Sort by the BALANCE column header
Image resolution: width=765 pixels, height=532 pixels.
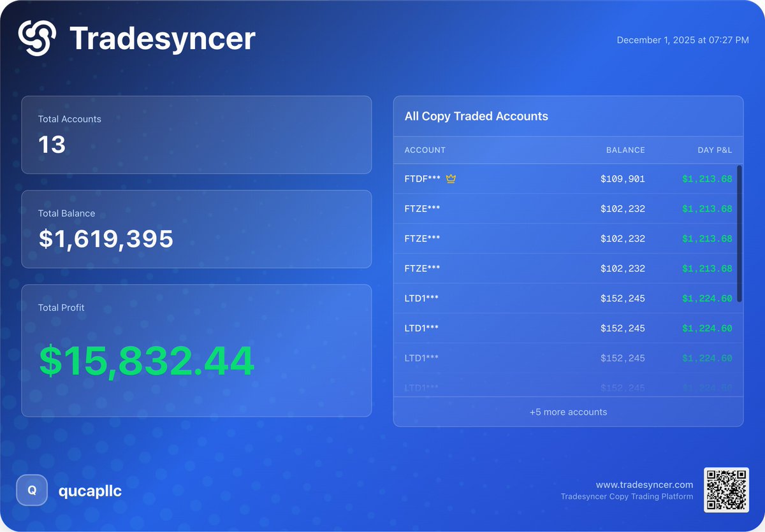pyautogui.click(x=625, y=150)
